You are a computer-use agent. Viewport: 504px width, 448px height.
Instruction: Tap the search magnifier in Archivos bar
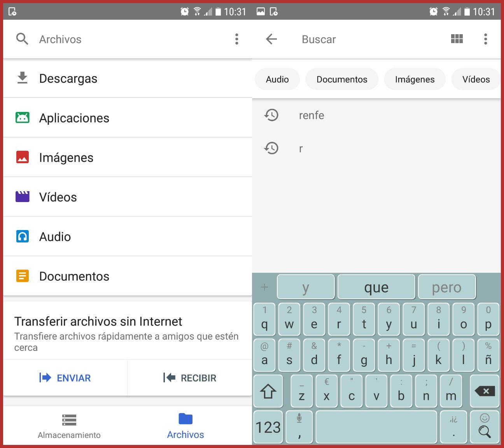point(22,39)
